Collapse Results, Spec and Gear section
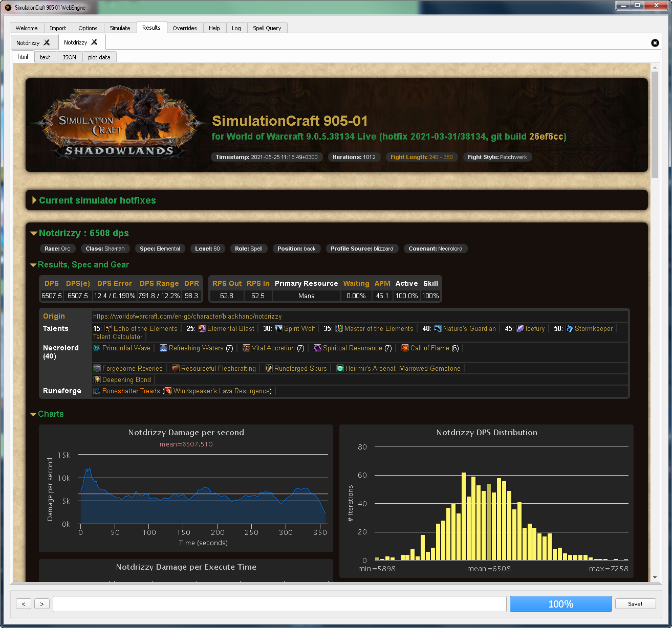 pyautogui.click(x=33, y=265)
